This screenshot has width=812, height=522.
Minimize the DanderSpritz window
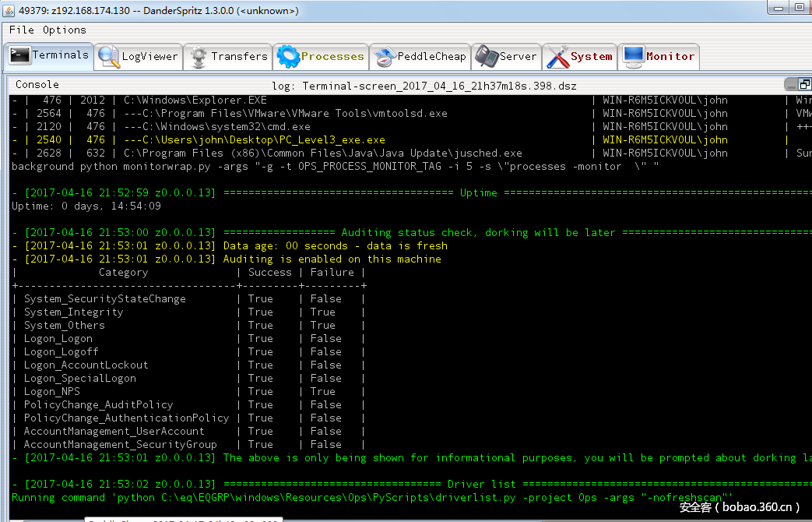778,7
